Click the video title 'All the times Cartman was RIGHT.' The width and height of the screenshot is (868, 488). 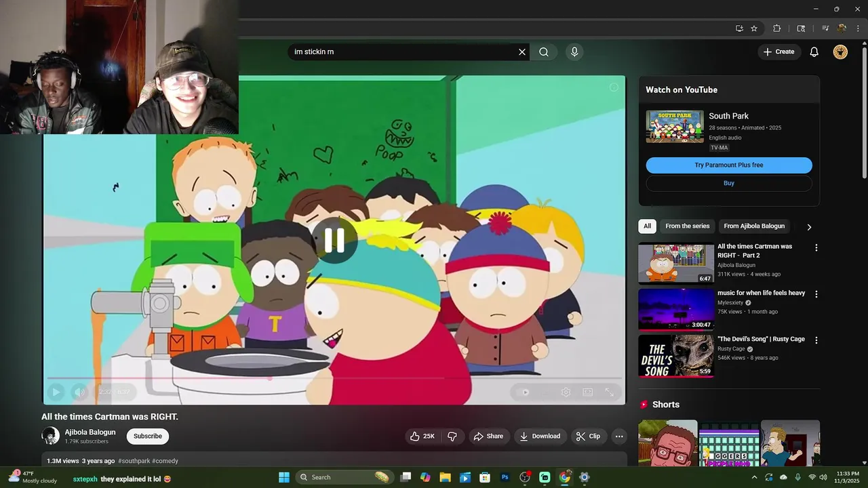point(110,417)
